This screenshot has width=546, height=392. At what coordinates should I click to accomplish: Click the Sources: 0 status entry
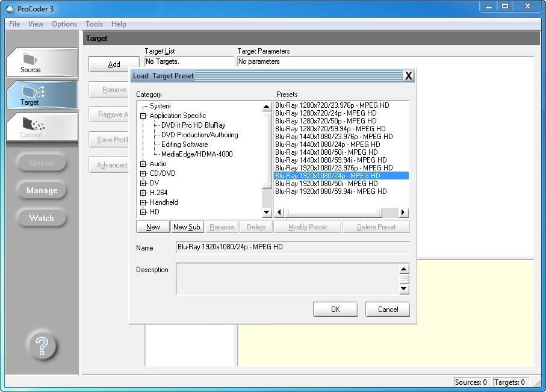tap(471, 382)
